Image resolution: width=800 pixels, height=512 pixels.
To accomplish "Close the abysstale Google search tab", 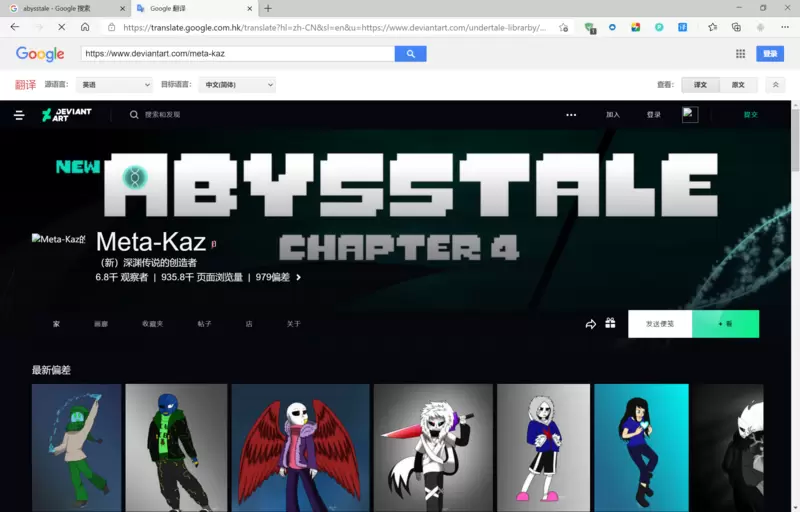I will click(122, 9).
